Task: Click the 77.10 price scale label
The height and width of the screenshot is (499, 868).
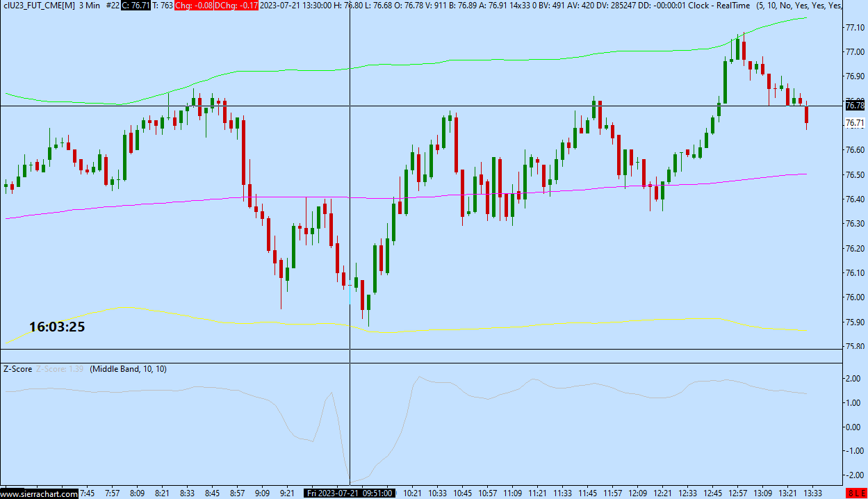Action: tap(854, 28)
